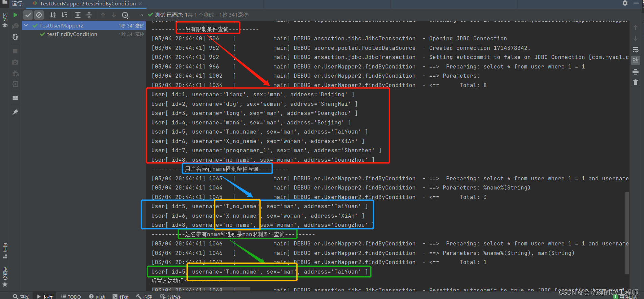Click 'Total: 3' log entry

pyautogui.click(x=473, y=197)
